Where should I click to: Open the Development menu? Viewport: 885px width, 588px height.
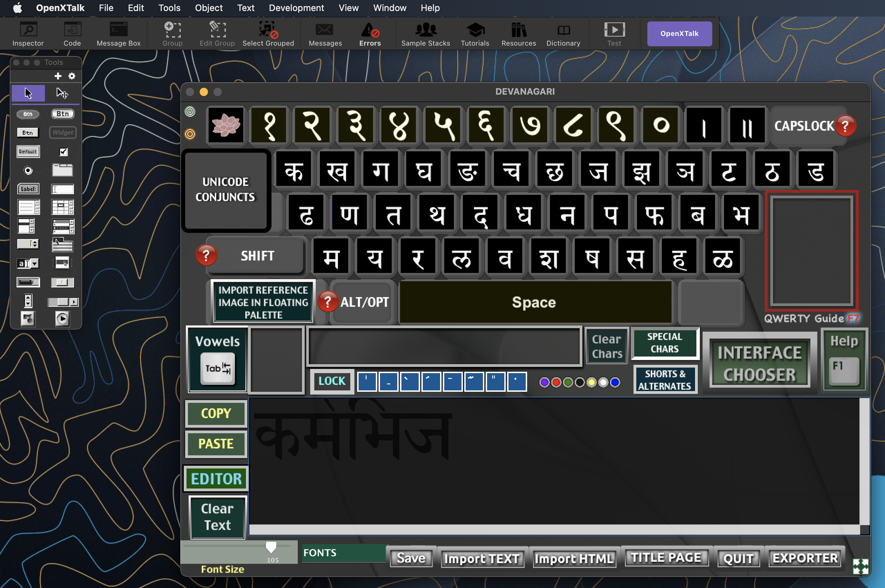pos(296,8)
